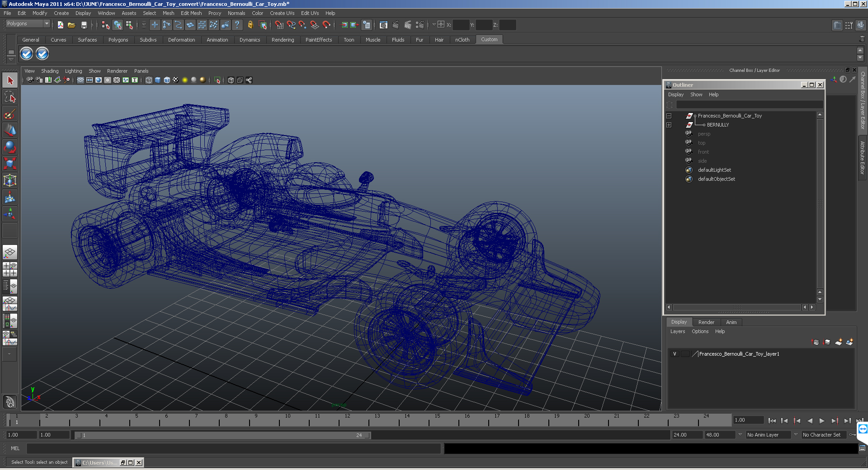
Task: Expand the BERNULLY node in Outliner
Action: (669, 125)
